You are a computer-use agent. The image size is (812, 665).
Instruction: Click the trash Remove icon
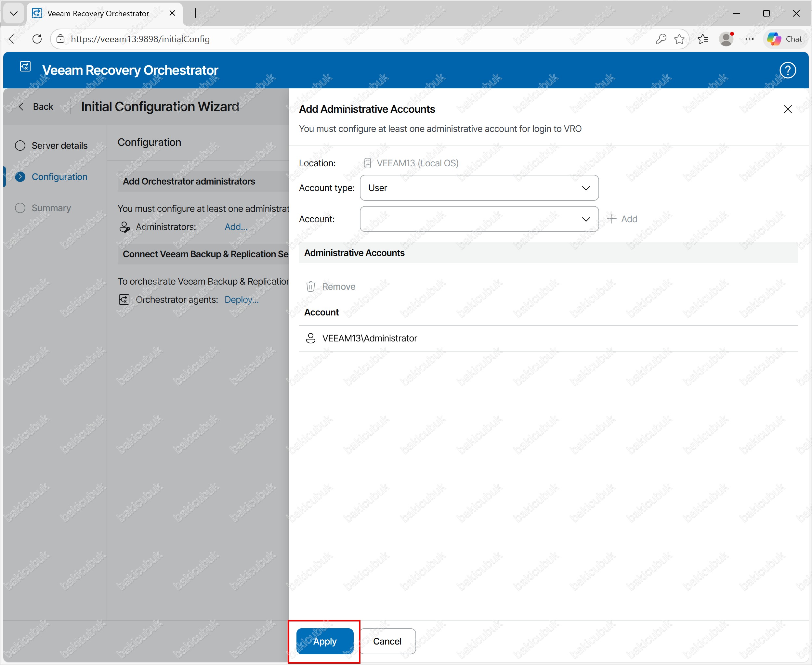(x=310, y=287)
